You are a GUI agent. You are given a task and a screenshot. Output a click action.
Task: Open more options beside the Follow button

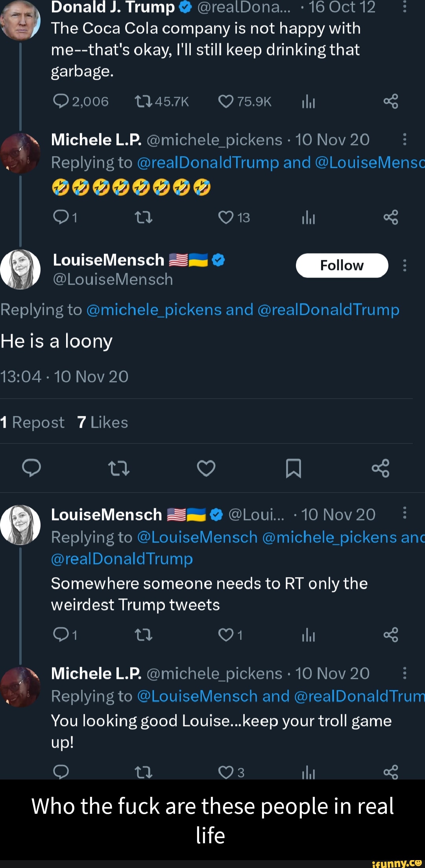coord(405,266)
